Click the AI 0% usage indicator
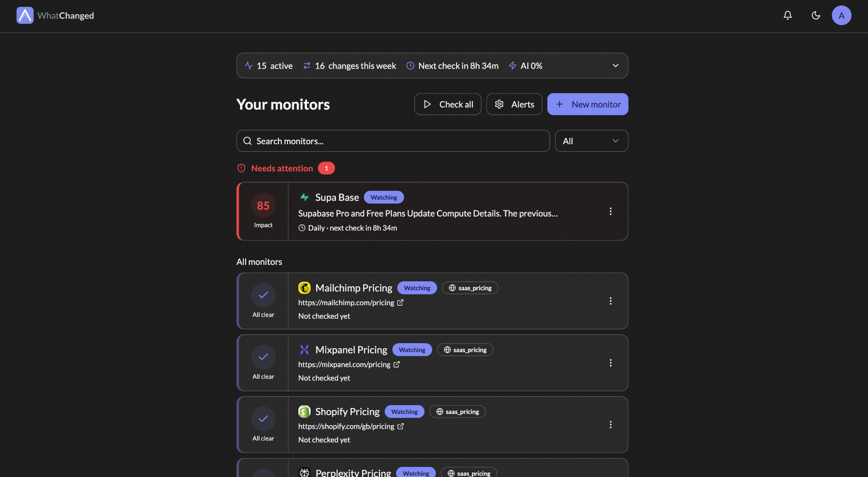Screen dimensions: 868x477 (525, 65)
